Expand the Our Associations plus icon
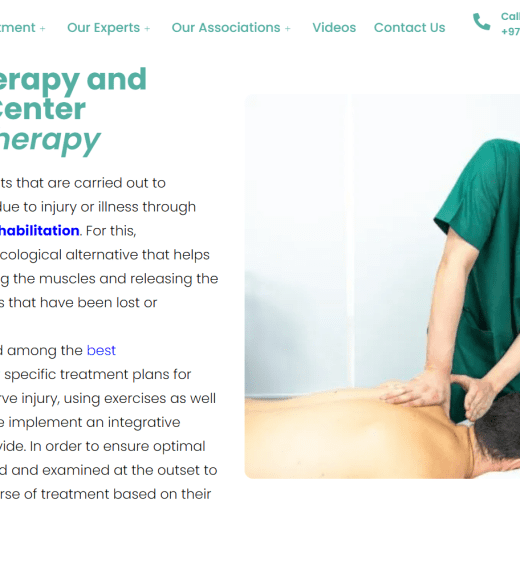 click(x=287, y=29)
